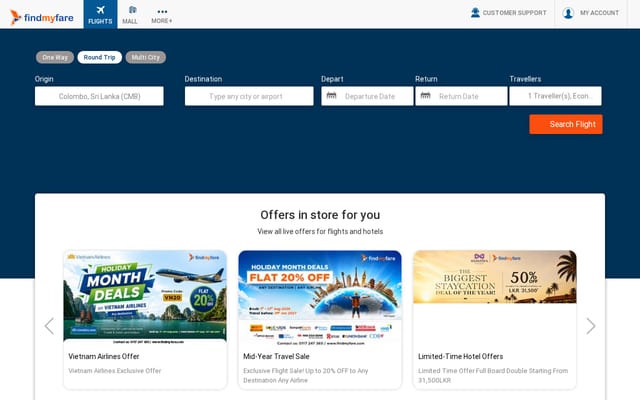The width and height of the screenshot is (640, 400).
Task: Click the 'Vietnam Airlines Exclusive Offer' description
Action: click(x=115, y=371)
